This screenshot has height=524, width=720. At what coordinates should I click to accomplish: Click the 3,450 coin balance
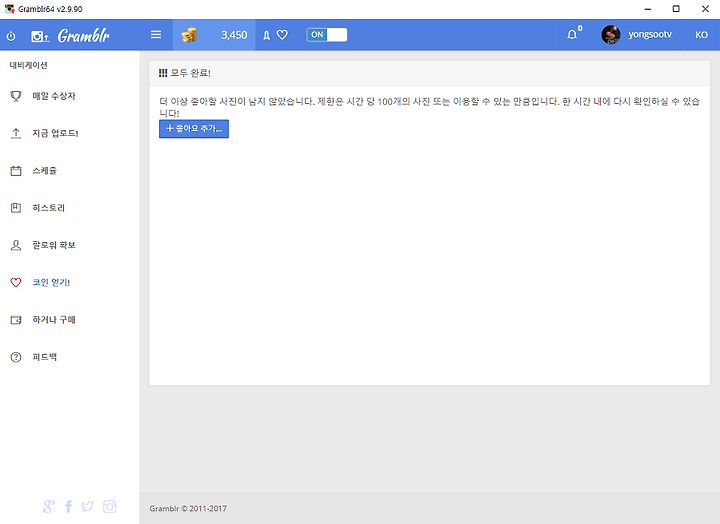pyautogui.click(x=234, y=35)
